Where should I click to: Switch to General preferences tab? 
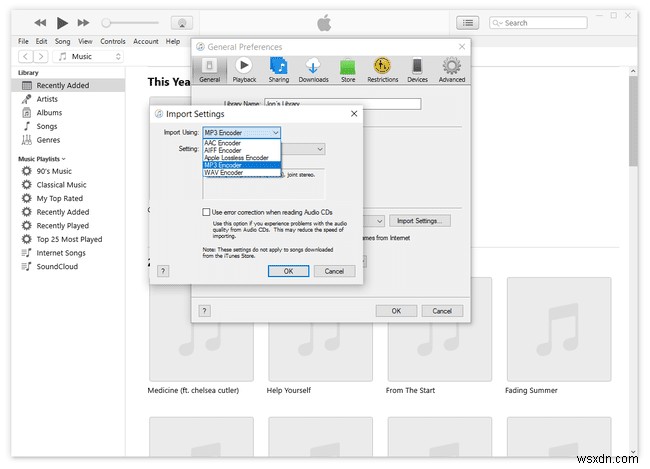point(210,70)
